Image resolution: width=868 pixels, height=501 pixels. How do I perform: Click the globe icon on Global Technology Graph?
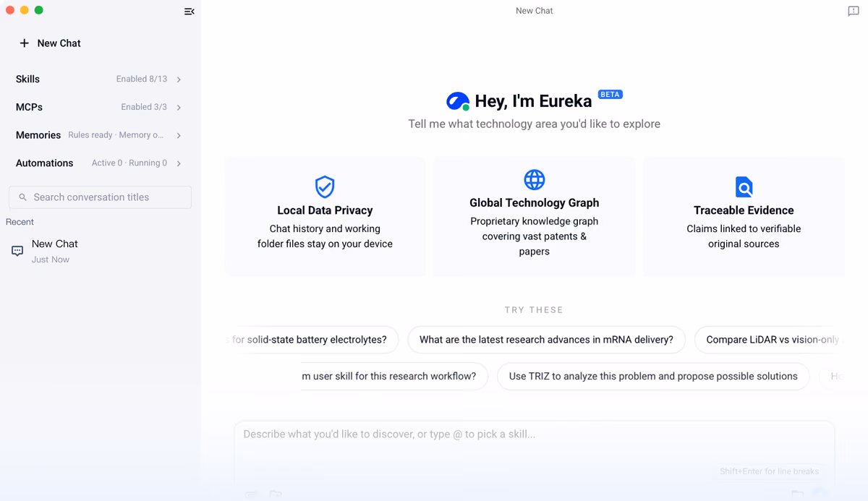pos(535,179)
